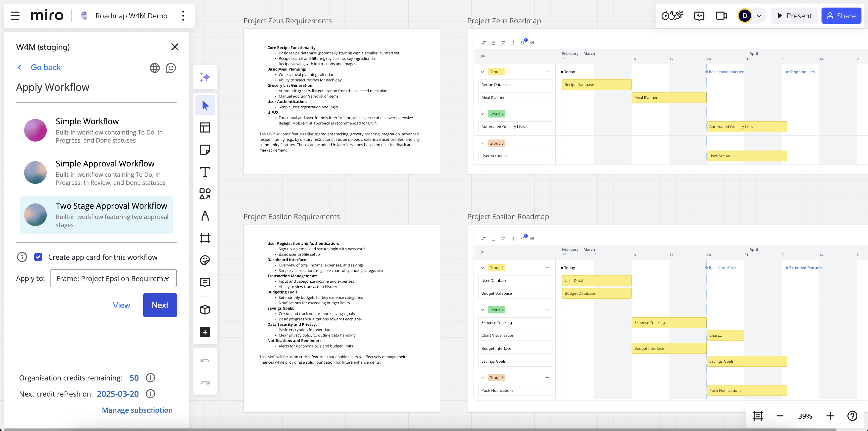This screenshot has width=868, height=431.
Task: Start a video call
Action: pyautogui.click(x=721, y=16)
